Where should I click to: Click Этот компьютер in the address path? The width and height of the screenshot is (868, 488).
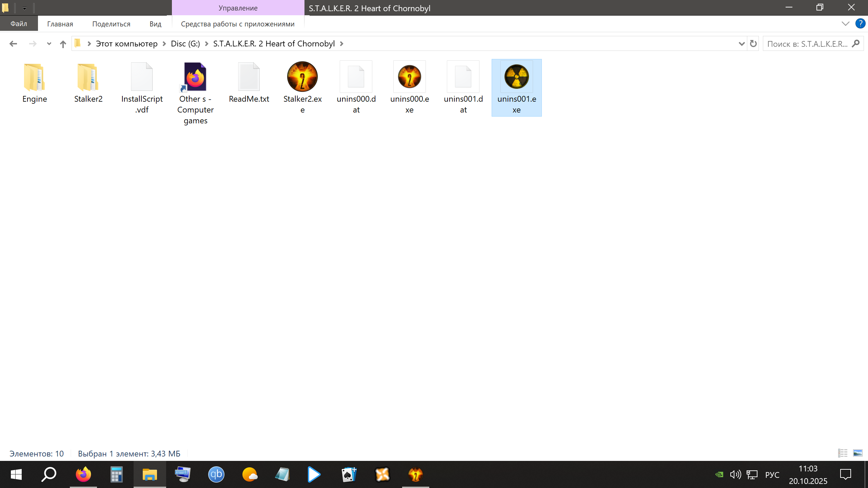[126, 44]
